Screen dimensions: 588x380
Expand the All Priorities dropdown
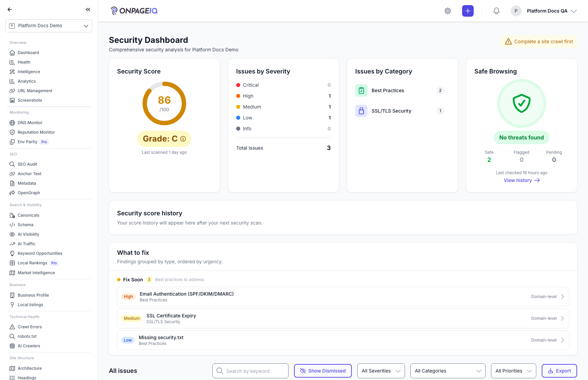(513, 371)
